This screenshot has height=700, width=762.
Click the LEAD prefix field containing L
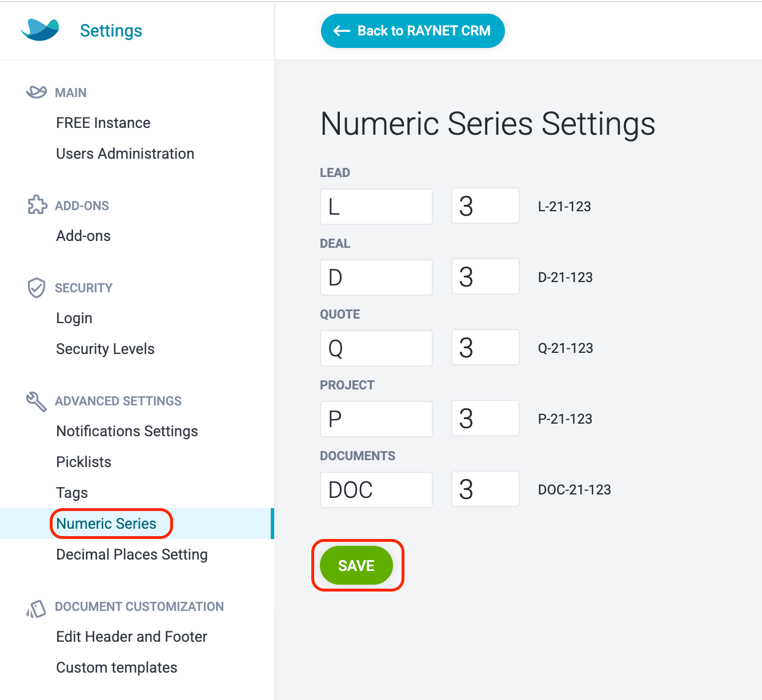[376, 207]
